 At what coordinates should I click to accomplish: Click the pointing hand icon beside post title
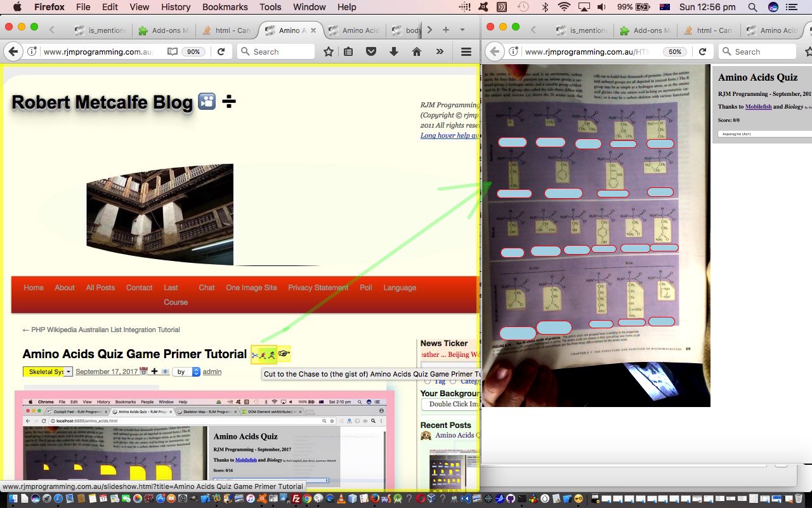(x=284, y=354)
